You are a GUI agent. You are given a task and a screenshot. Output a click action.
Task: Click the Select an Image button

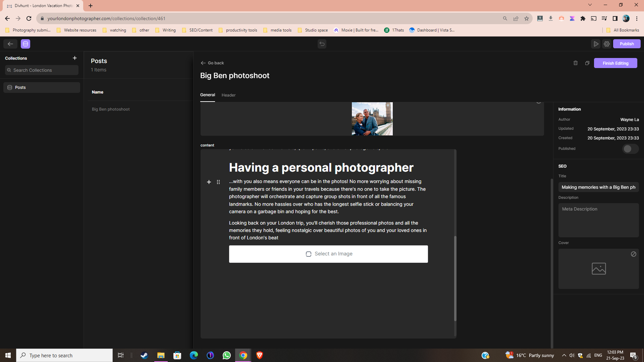pyautogui.click(x=328, y=254)
